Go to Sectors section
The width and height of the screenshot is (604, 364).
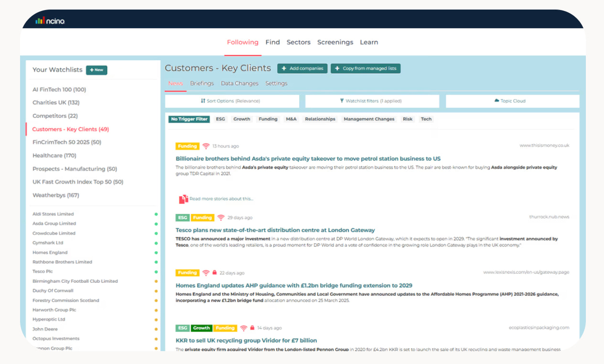(x=299, y=42)
